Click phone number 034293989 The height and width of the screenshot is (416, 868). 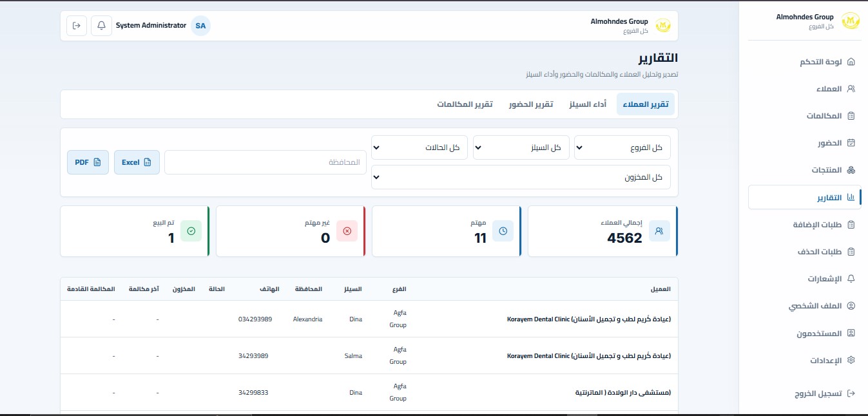click(255, 319)
